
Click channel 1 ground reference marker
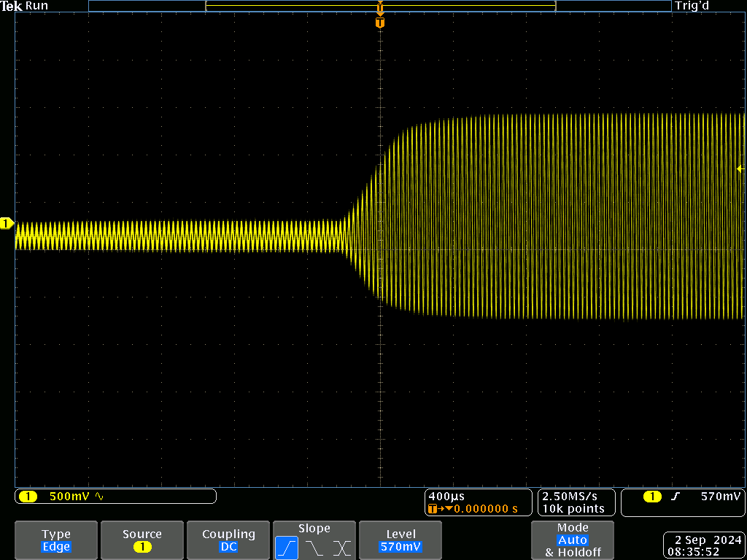click(x=7, y=222)
